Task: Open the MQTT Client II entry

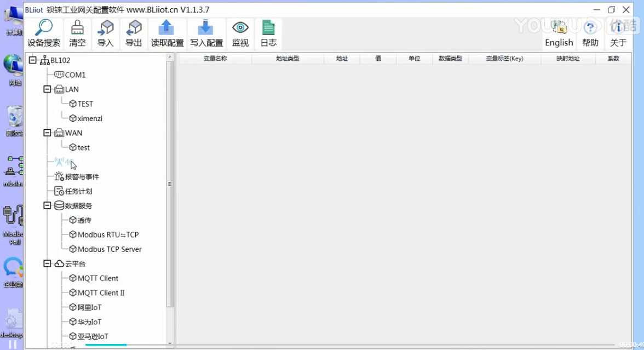Action: [x=101, y=293]
